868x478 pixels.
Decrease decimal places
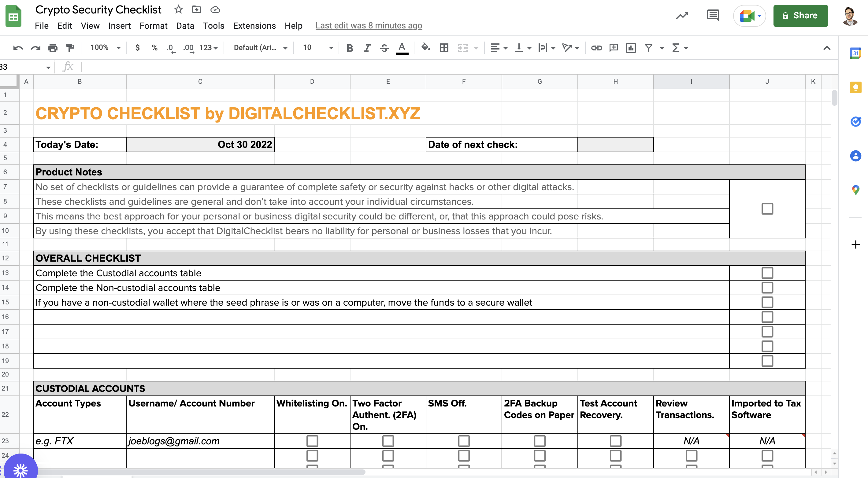(x=171, y=48)
